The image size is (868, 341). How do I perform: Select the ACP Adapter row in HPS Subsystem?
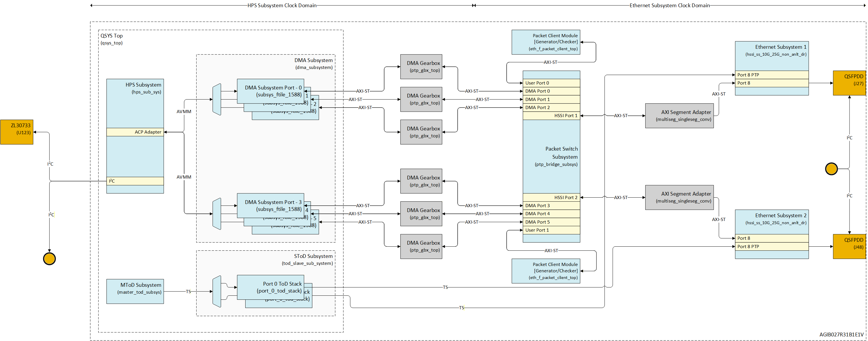tap(135, 132)
